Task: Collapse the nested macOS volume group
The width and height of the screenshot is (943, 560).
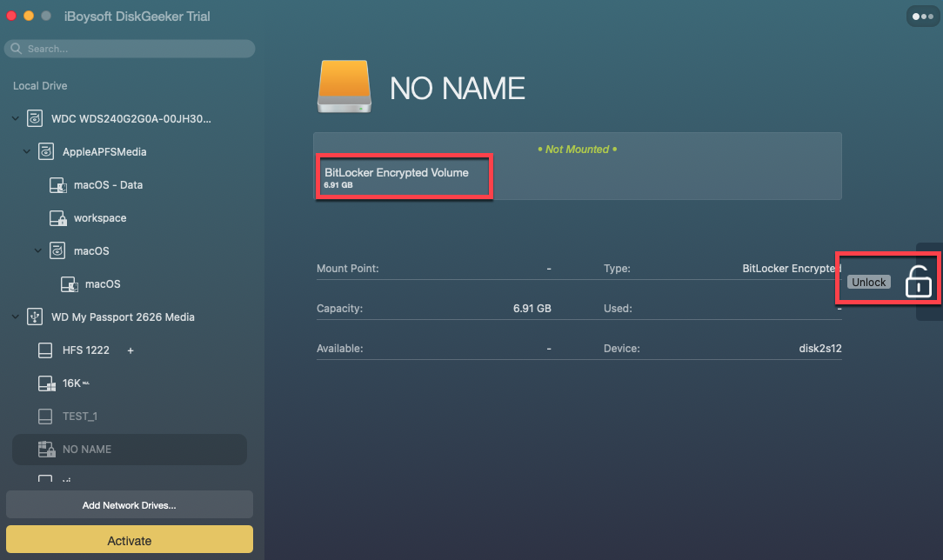Action: [38, 251]
